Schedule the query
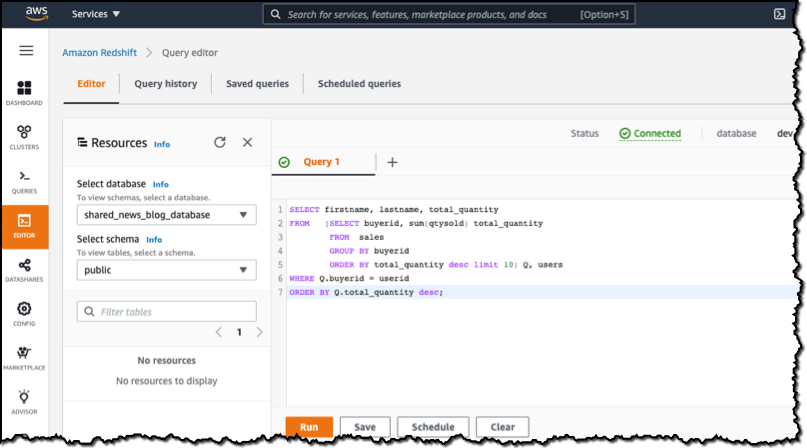The width and height of the screenshot is (807, 448). [433, 427]
